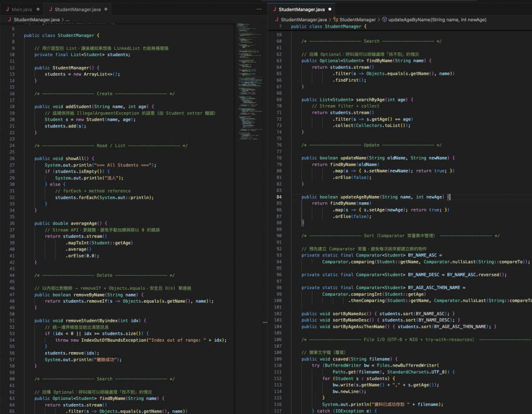
Task: Click "Student s = new Student(name, age);"
Action: coord(90,120)
